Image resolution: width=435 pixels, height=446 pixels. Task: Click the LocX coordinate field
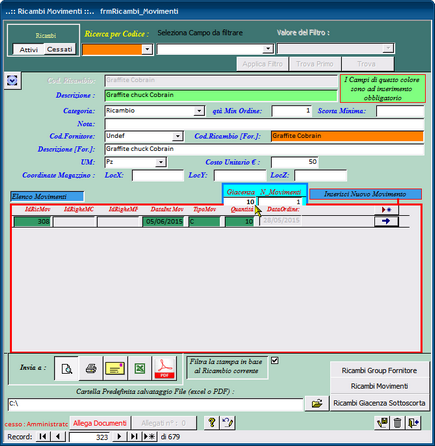coord(158,175)
